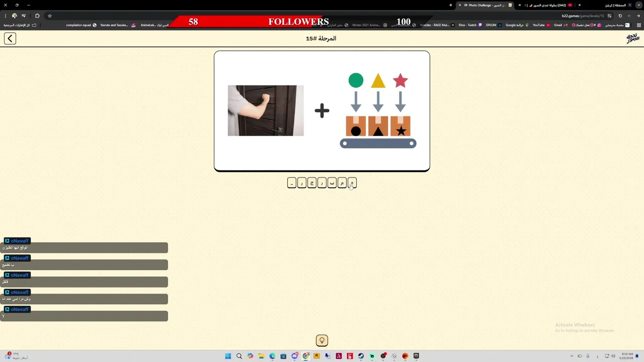
Task: Open the Windows Start menu
Action: (228, 356)
